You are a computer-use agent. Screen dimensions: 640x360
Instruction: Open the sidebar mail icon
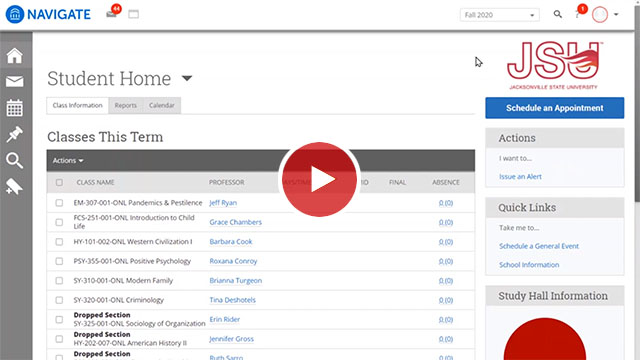[14, 82]
